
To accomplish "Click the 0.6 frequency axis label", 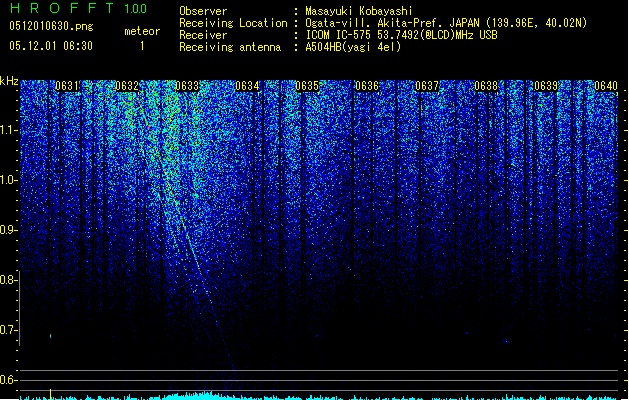I will 8,380.
